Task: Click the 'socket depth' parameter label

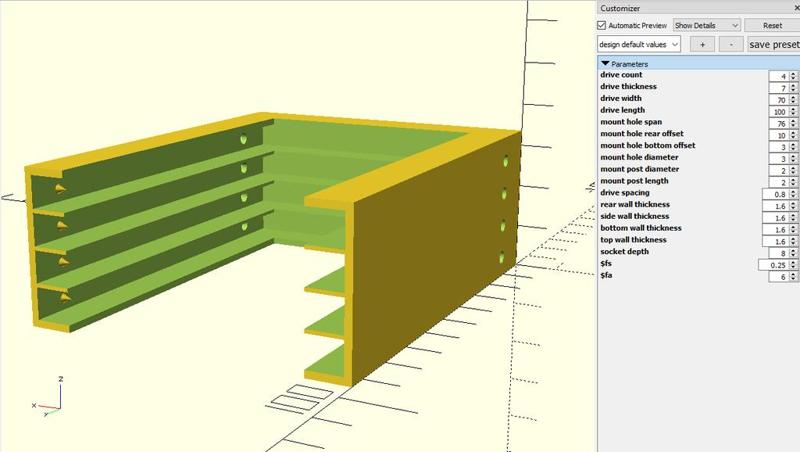Action: point(624,252)
